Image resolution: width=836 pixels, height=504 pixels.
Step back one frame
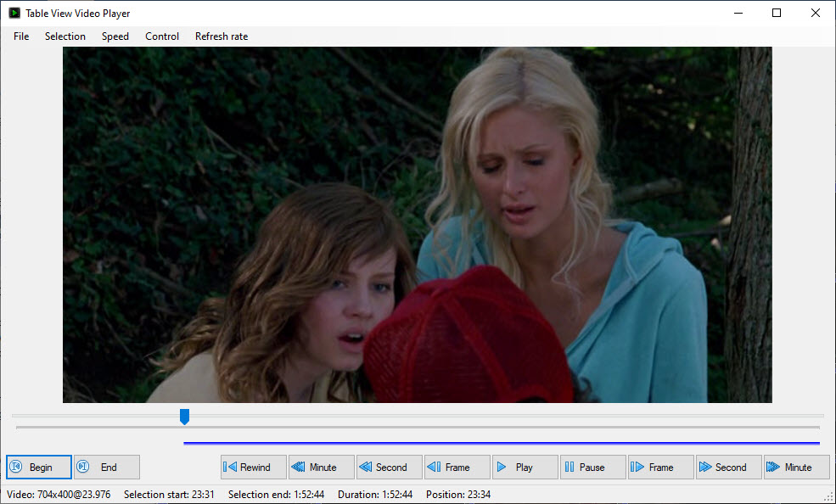coord(457,468)
